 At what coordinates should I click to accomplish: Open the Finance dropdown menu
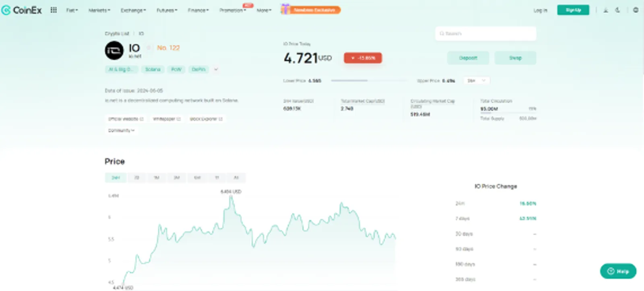point(198,10)
